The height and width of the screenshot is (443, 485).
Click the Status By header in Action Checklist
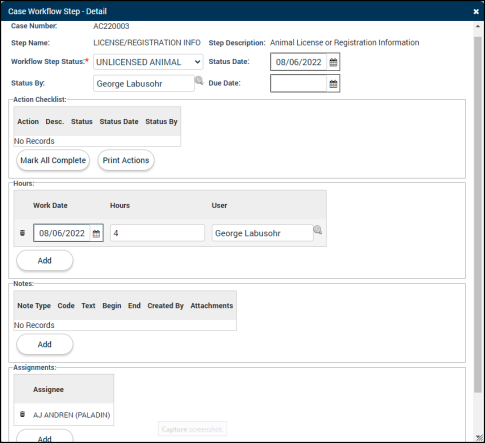pyautogui.click(x=161, y=122)
